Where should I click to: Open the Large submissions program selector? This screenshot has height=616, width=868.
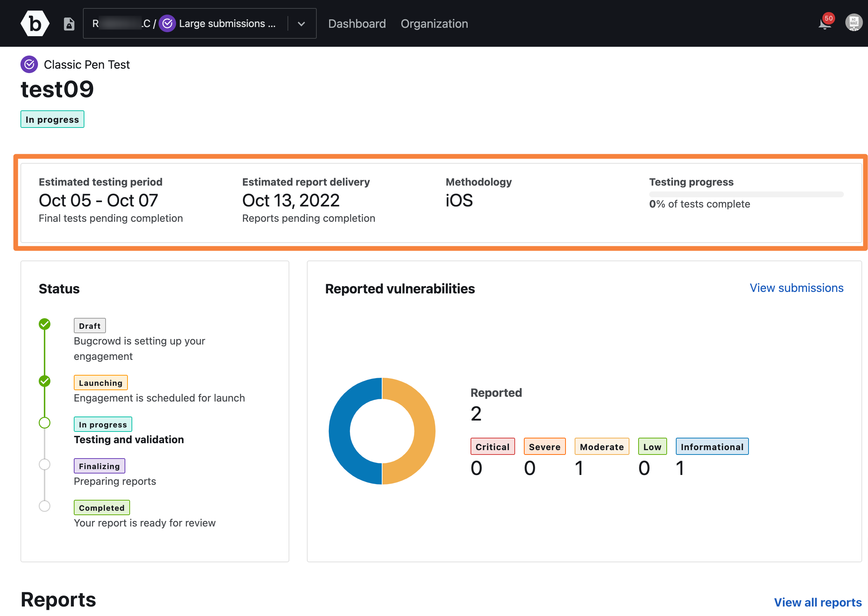tap(199, 23)
